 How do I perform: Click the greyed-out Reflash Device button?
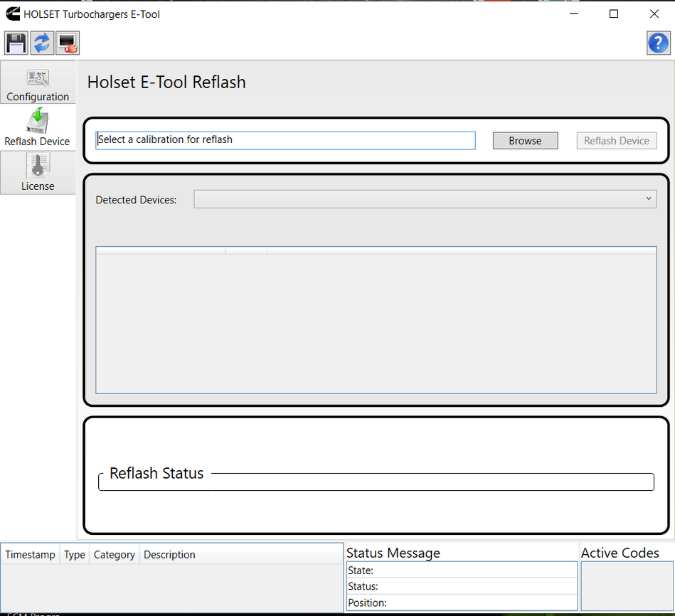tap(616, 141)
